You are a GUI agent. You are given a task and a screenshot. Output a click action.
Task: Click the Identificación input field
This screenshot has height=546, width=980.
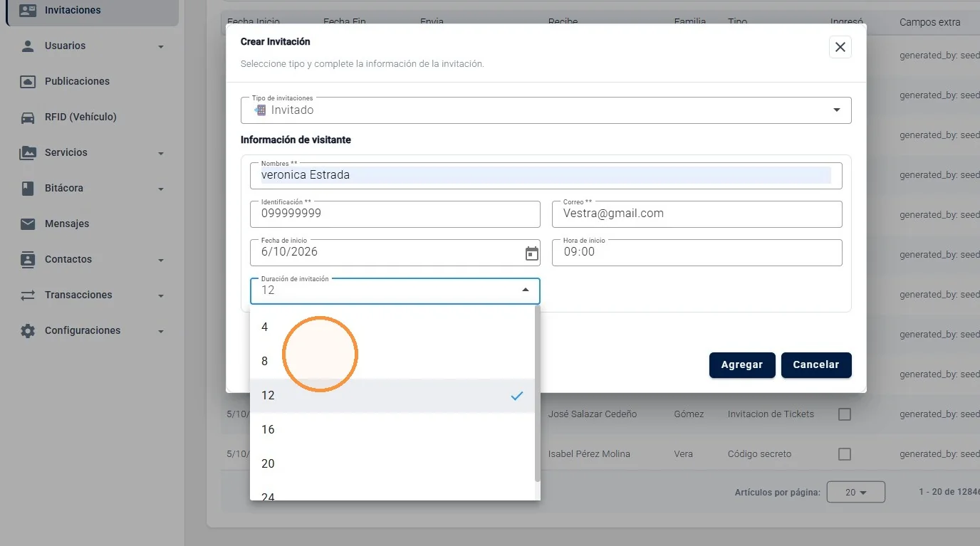click(395, 214)
